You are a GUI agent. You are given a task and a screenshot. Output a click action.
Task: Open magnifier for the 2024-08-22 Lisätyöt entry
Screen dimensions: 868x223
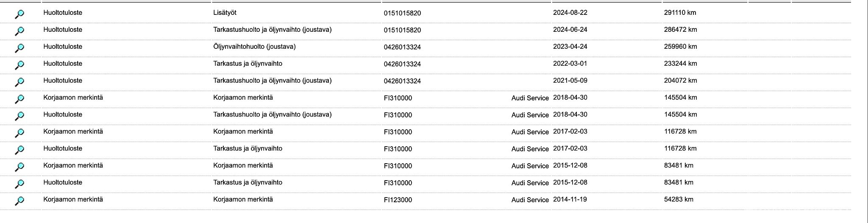point(19,14)
